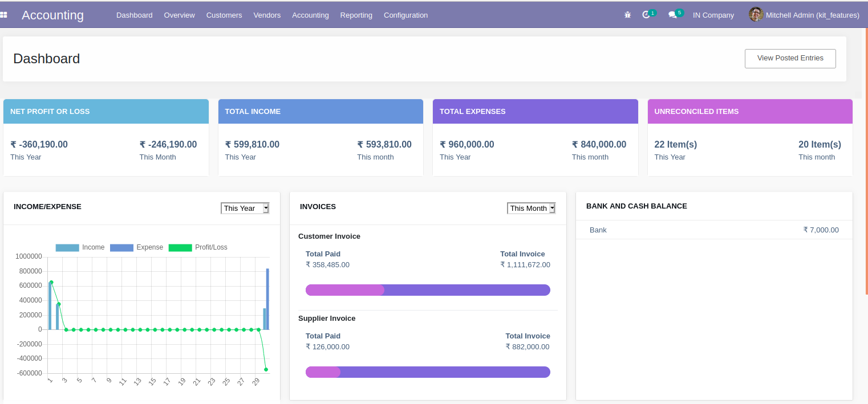Open the Reporting menu
This screenshot has height=404, width=868.
pos(356,15)
